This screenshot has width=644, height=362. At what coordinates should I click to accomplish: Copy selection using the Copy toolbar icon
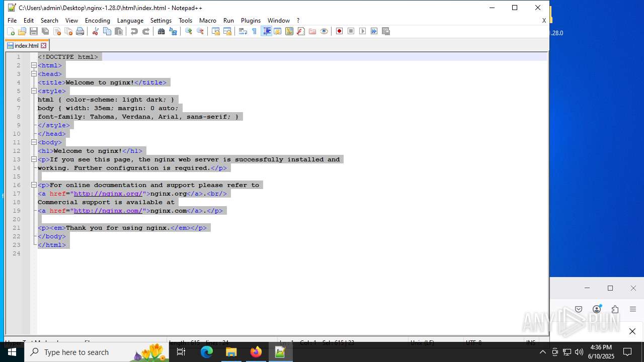coord(107,31)
